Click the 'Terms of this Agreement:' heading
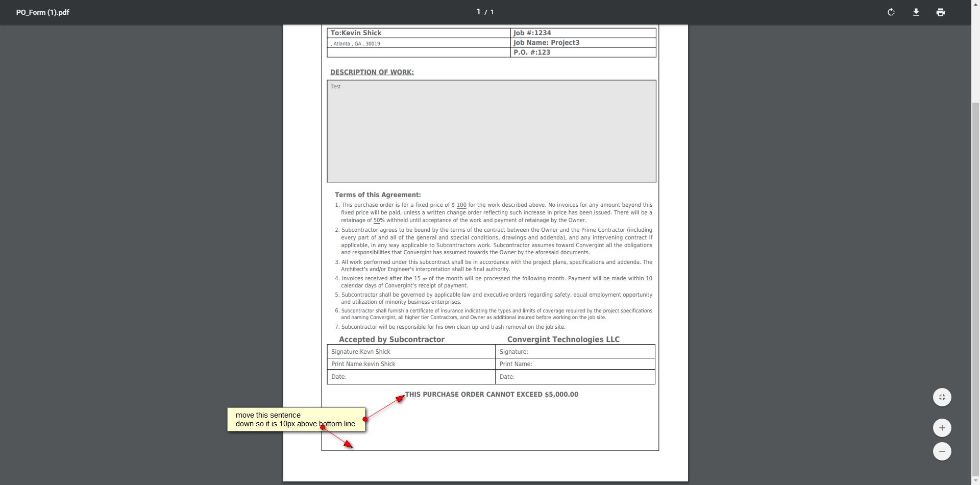This screenshot has width=980, height=485. pos(378,195)
